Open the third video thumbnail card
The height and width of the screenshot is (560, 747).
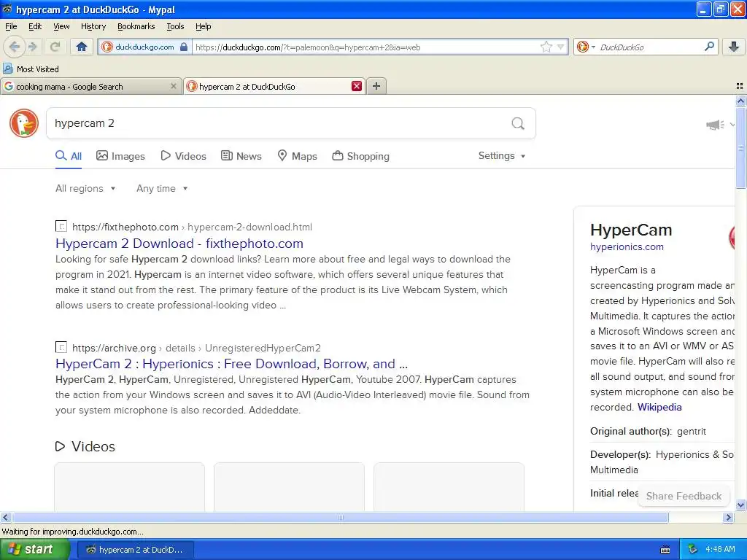(449, 486)
